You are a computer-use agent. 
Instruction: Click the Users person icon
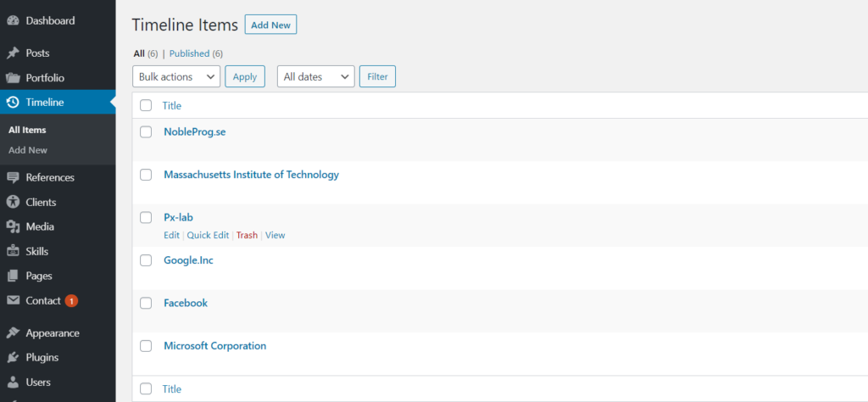coord(13,382)
